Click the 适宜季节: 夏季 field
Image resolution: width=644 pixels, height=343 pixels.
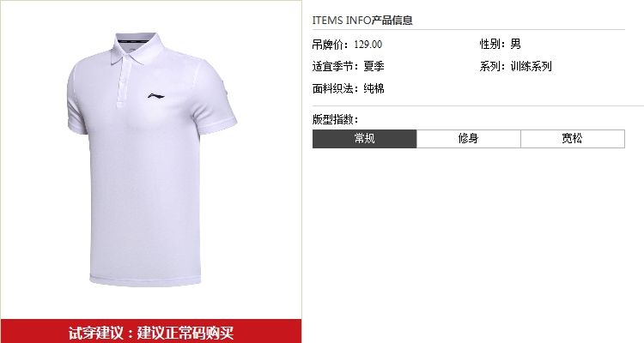[x=349, y=66]
